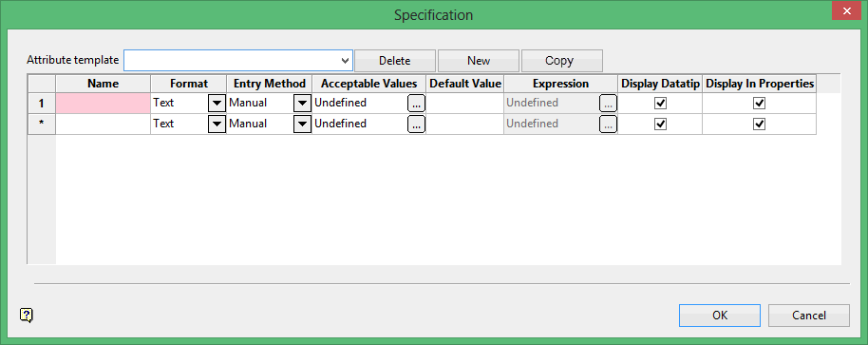Open Acceptable Values ellipsis in new row
Image resolution: width=868 pixels, height=345 pixels.
[x=416, y=125]
